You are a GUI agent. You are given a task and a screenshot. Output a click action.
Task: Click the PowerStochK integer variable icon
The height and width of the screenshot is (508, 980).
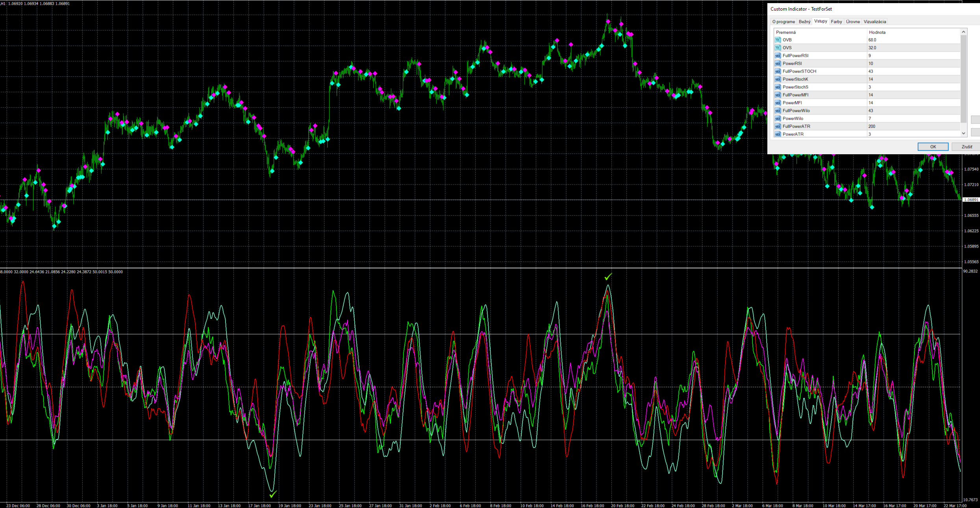(x=778, y=79)
